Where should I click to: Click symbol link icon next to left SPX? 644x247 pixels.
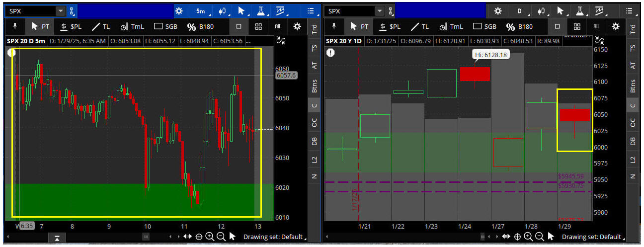tap(72, 11)
